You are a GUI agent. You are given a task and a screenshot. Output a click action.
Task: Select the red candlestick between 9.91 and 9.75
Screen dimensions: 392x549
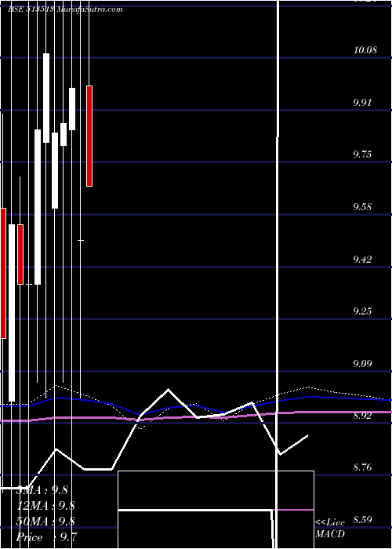(89, 136)
